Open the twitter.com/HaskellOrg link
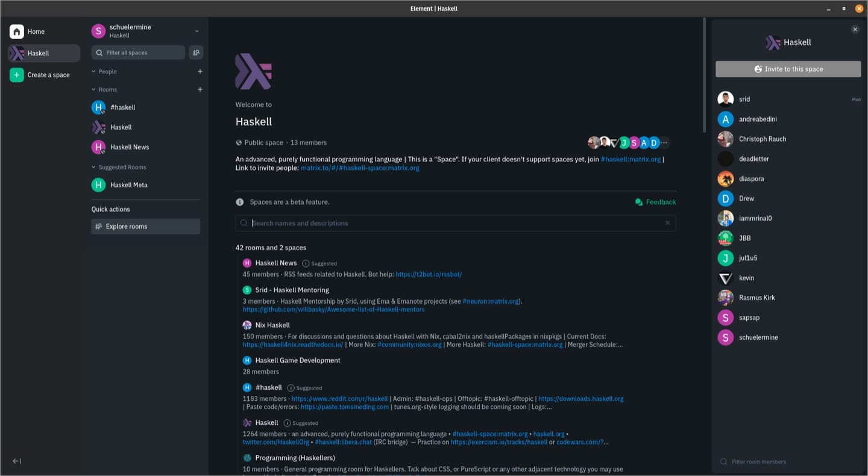The image size is (868, 476). 276,442
